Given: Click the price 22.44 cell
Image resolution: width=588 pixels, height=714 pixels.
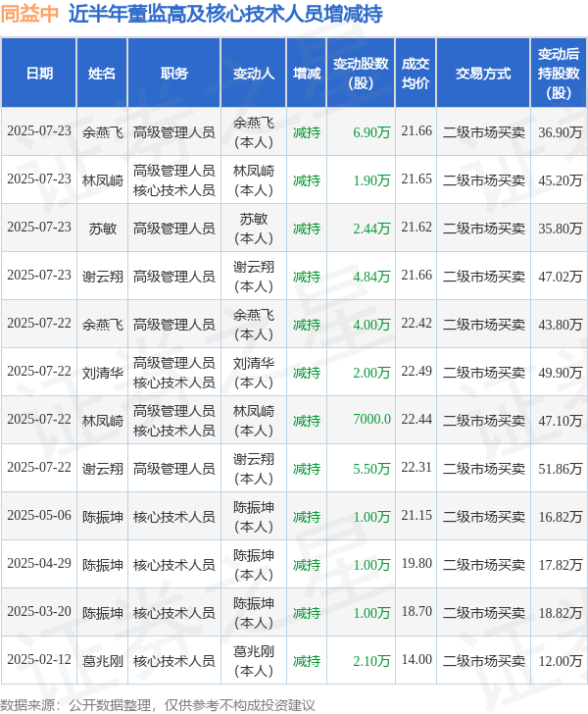Looking at the screenshot, I should click(x=416, y=419).
